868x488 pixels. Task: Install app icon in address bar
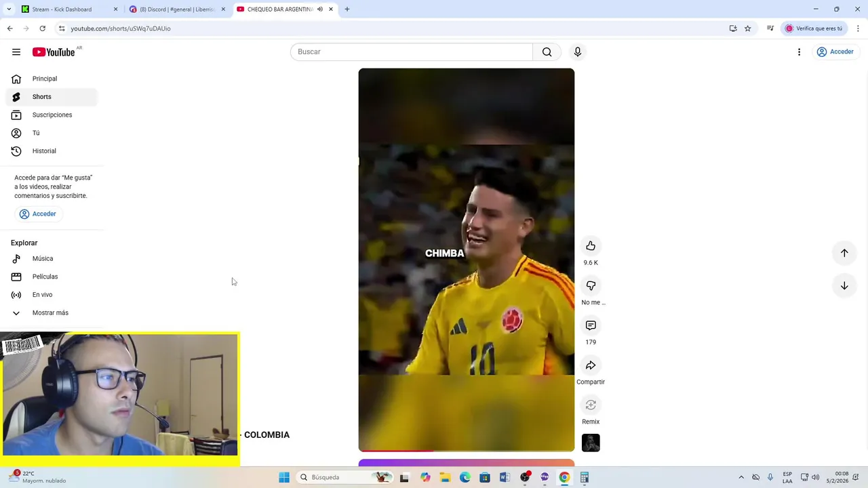click(x=733, y=28)
